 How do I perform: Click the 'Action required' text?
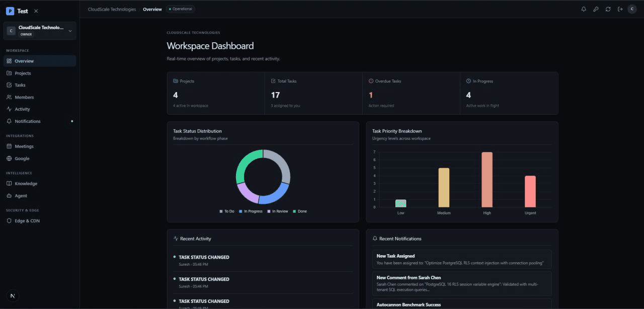click(x=381, y=106)
